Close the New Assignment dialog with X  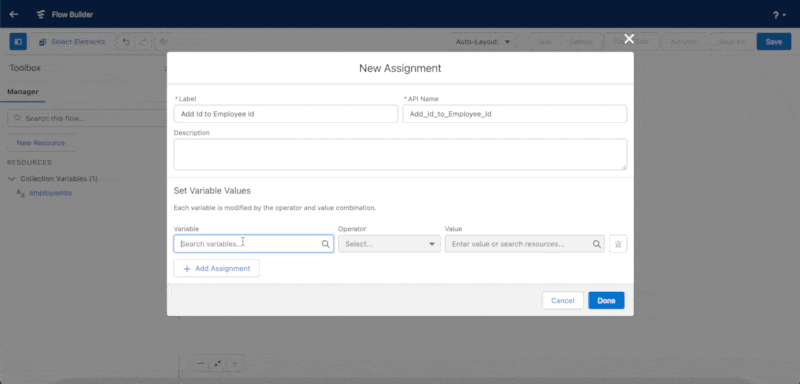629,39
